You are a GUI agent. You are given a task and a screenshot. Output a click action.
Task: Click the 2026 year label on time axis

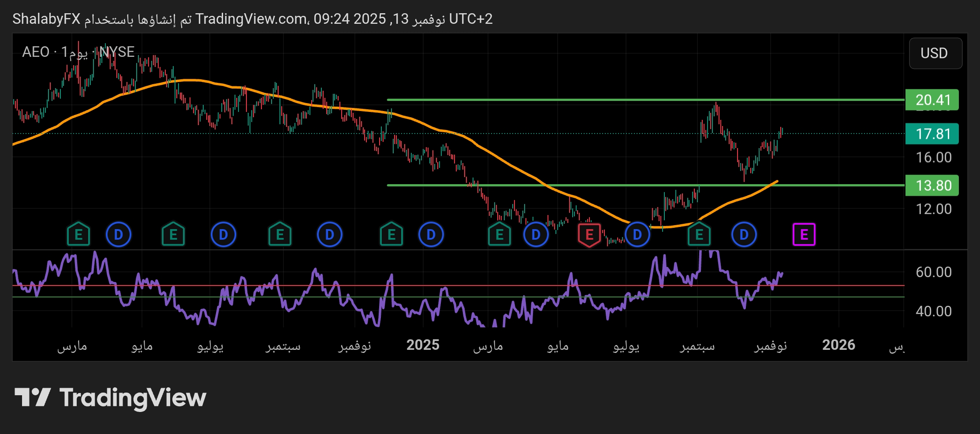point(838,345)
